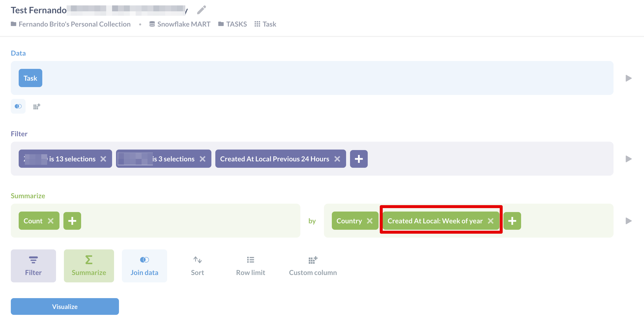Image resolution: width=644 pixels, height=336 pixels.
Task: Click the preview arrow beside the Filter section
Action: point(629,159)
